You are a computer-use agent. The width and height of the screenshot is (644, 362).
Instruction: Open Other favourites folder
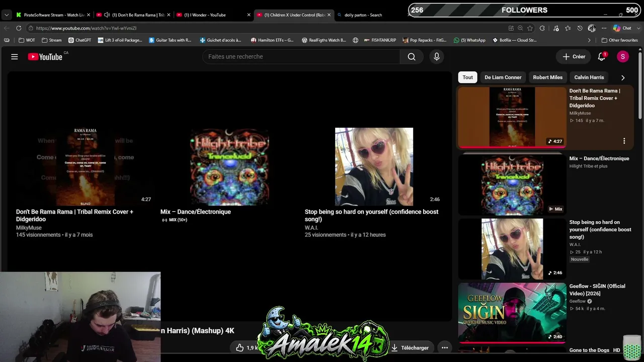[x=619, y=40]
